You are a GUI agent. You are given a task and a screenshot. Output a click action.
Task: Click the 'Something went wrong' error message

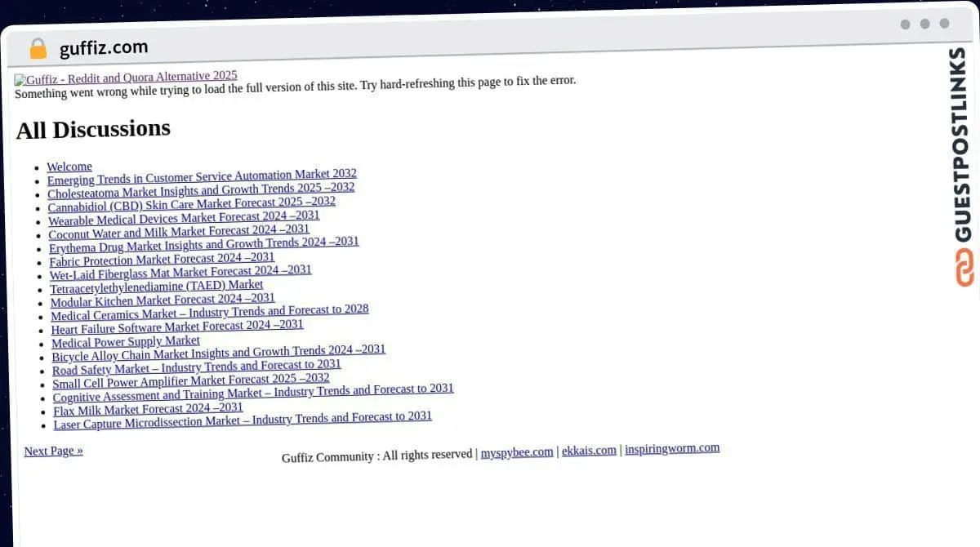pyautogui.click(x=296, y=87)
